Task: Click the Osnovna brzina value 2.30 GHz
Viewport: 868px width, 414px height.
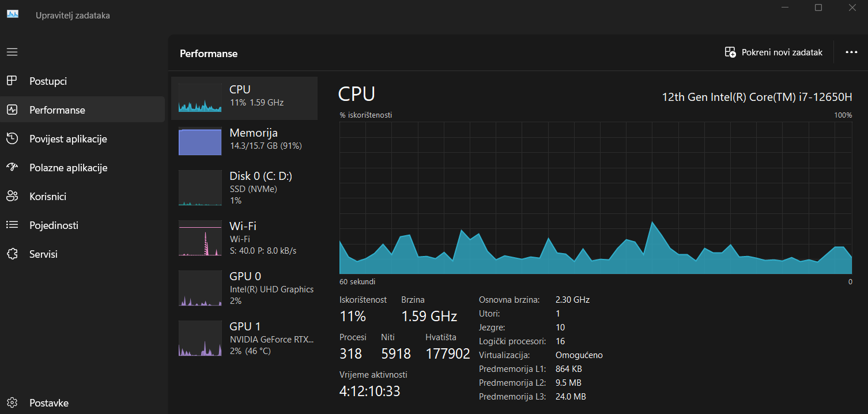Action: pyautogui.click(x=572, y=300)
